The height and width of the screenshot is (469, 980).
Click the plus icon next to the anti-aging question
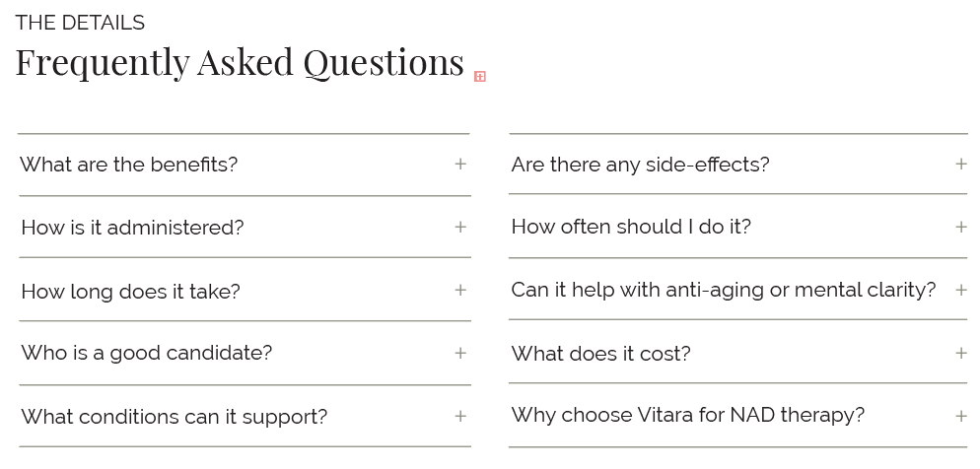(961, 290)
